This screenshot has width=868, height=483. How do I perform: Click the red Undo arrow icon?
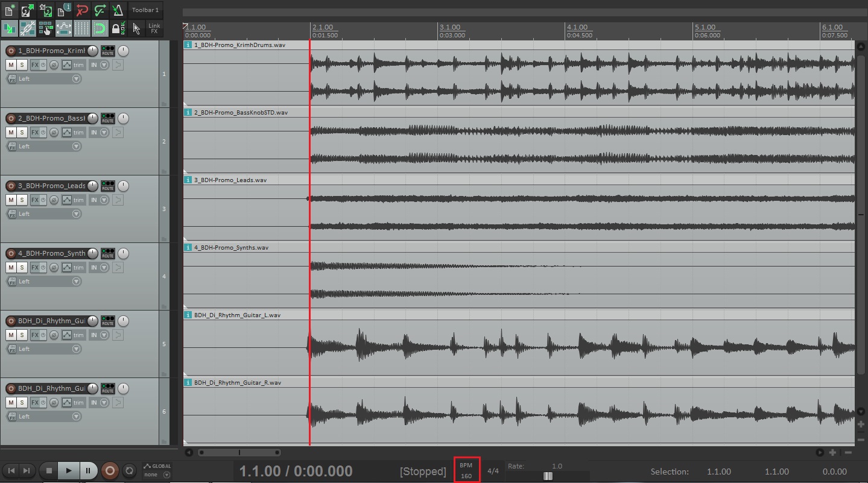click(81, 10)
